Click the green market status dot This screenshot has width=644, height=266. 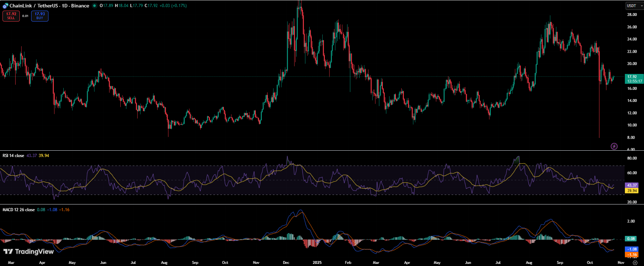(x=94, y=6)
